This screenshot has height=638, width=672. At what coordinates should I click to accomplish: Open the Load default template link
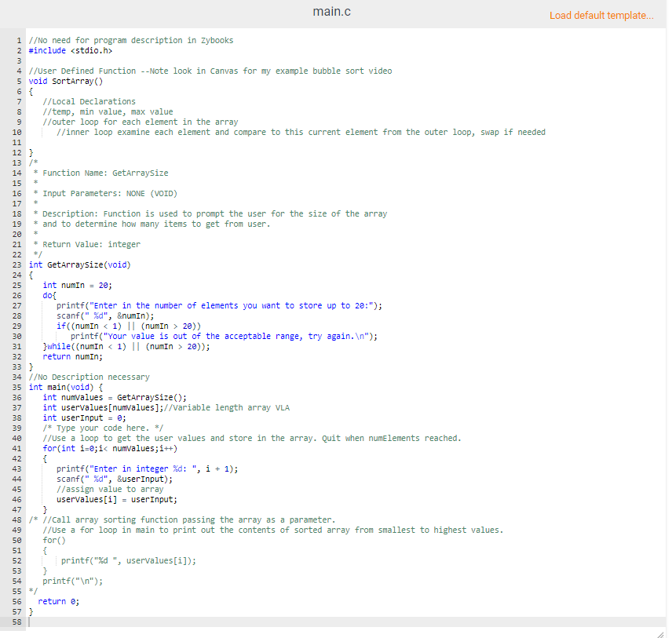(602, 15)
